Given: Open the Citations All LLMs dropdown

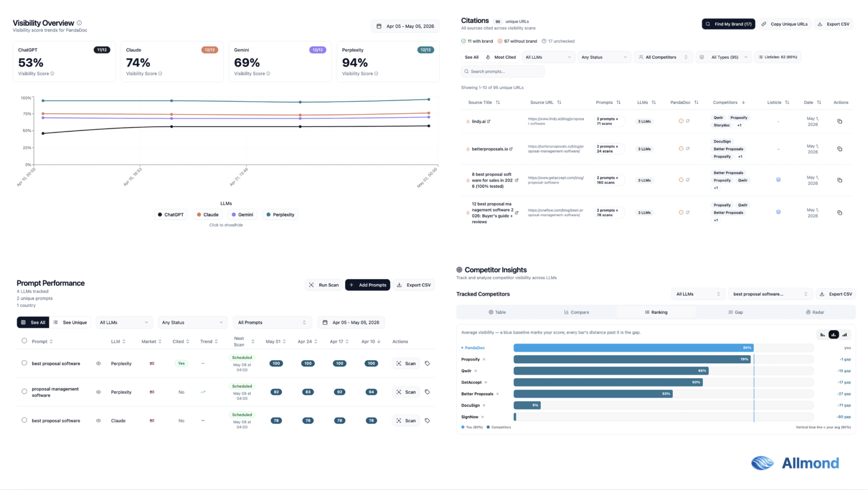Looking at the screenshot, I should coord(548,57).
